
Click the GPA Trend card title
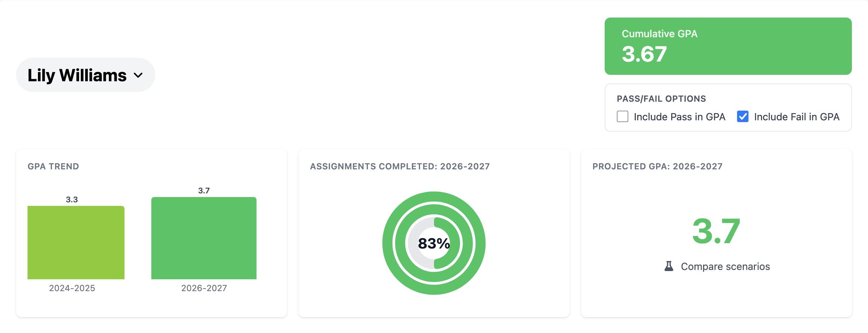[53, 166]
